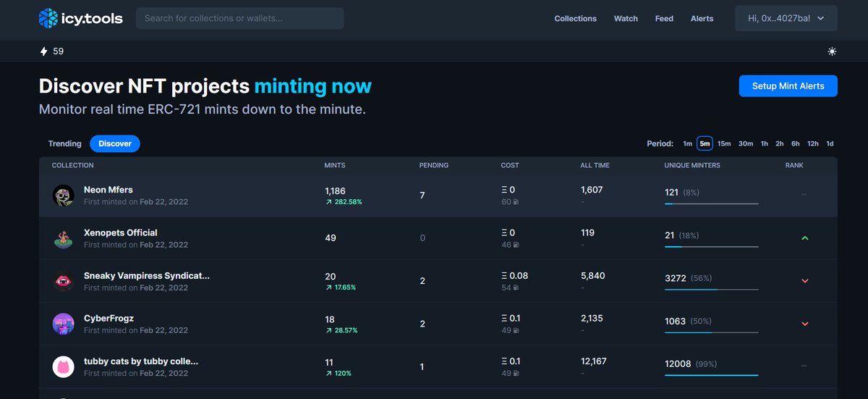Set period to 15m
This screenshot has width=868, height=399.
coord(724,143)
